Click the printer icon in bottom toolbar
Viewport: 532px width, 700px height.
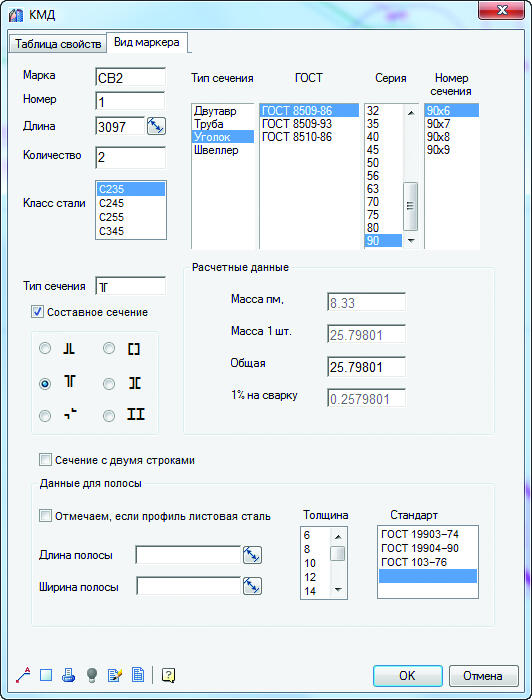coord(68,675)
